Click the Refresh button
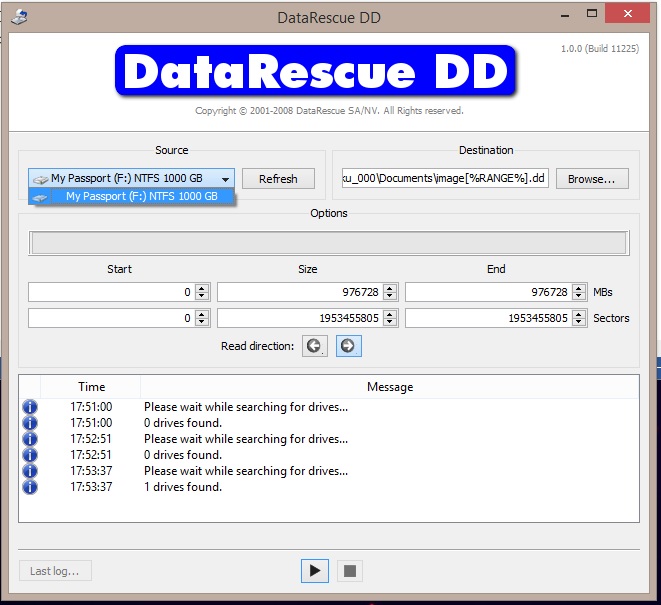 tap(278, 179)
